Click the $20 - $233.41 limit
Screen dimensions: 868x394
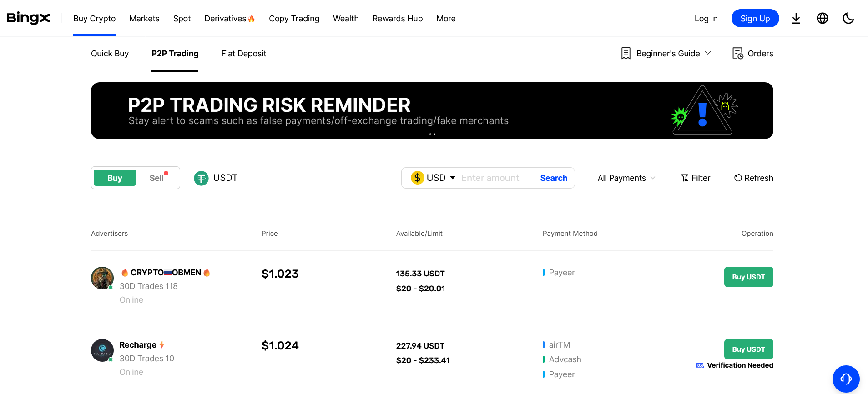423,360
